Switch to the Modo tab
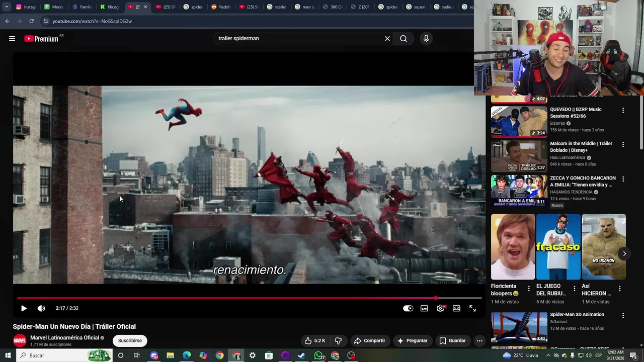 point(53,7)
